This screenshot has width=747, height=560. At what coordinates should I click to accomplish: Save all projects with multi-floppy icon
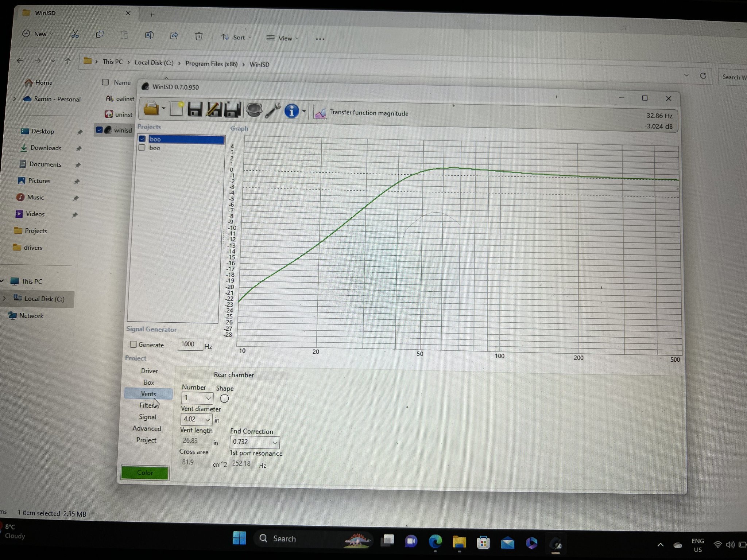(x=233, y=110)
